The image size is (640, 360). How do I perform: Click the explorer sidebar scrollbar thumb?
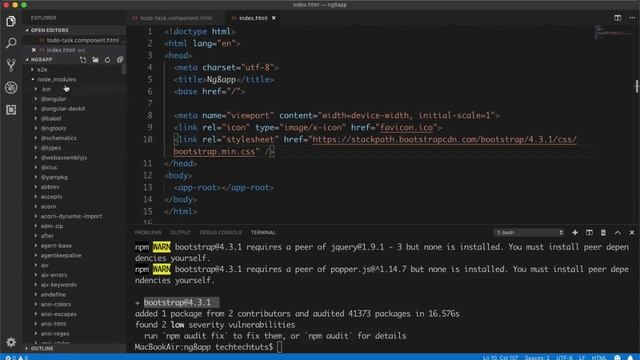click(x=124, y=69)
